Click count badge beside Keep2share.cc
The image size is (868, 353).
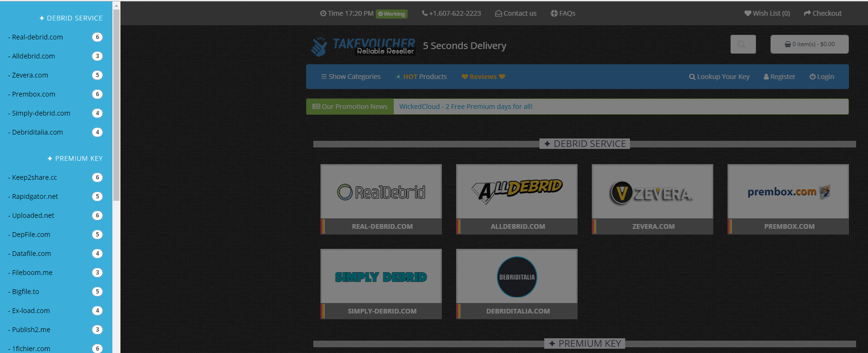coord(97,177)
